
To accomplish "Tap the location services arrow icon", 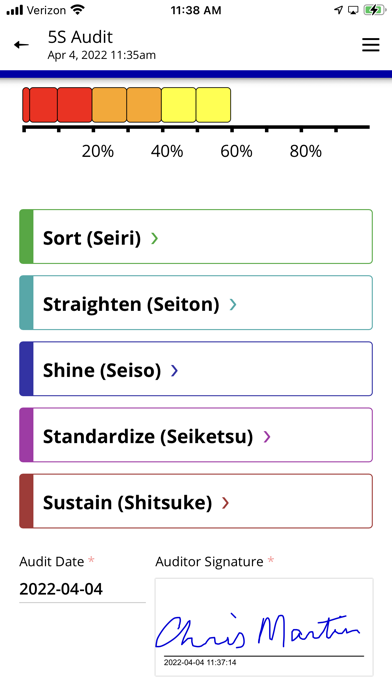I will (x=339, y=10).
